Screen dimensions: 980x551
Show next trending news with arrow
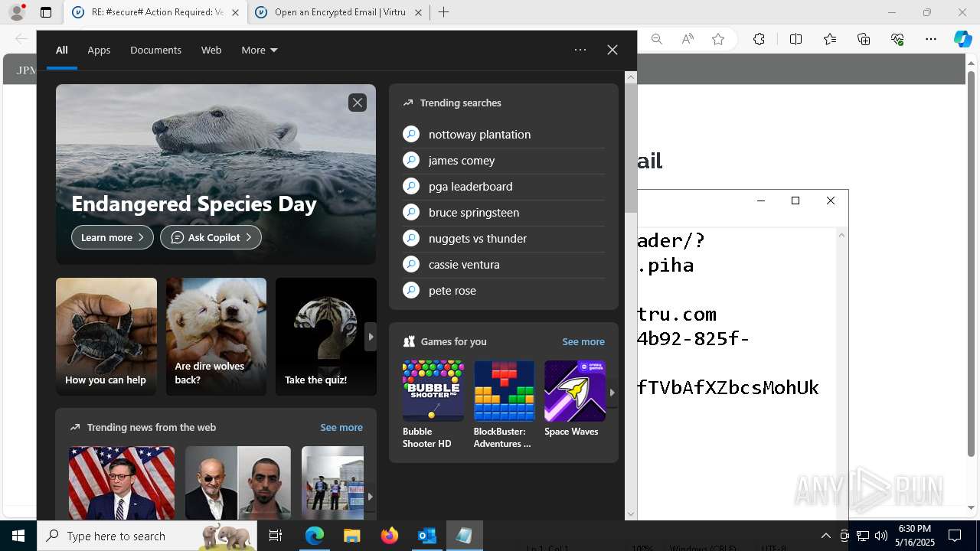coord(371,496)
